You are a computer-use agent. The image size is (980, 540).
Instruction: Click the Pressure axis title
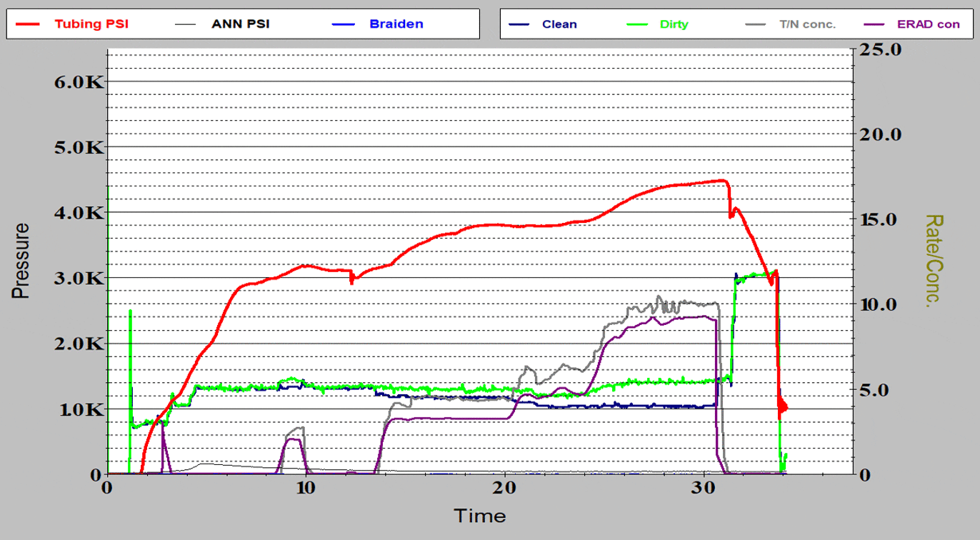click(x=20, y=261)
